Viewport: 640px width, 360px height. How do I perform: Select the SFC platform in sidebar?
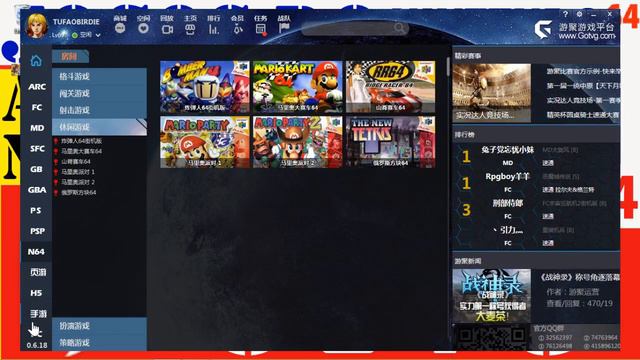[37, 149]
